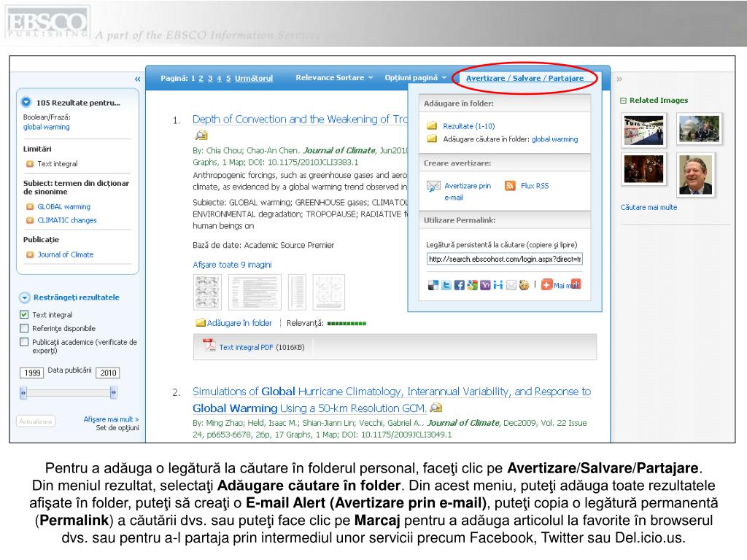This screenshot has height=560, width=747.
Task: Uncheck the 'Text integral' checkbox
Action: click(24, 315)
